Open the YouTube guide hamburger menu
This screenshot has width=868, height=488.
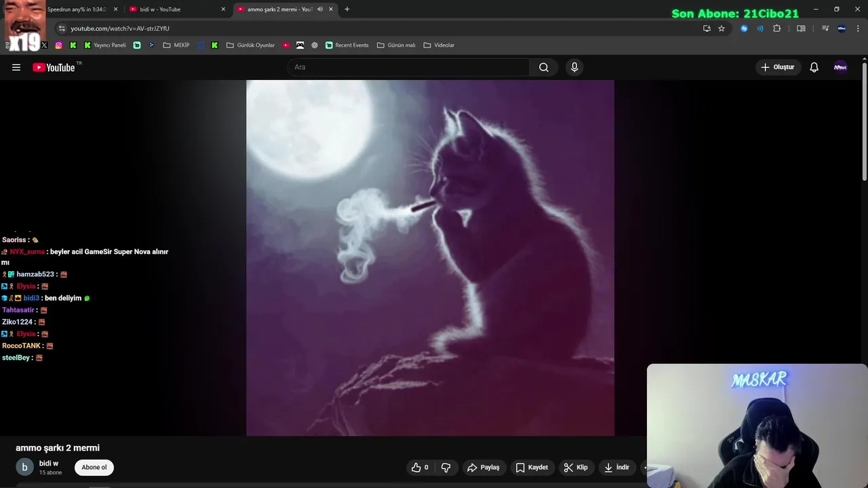pos(16,67)
